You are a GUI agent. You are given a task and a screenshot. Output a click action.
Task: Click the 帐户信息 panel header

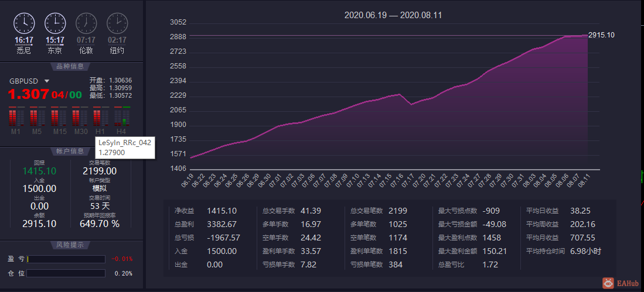point(70,150)
